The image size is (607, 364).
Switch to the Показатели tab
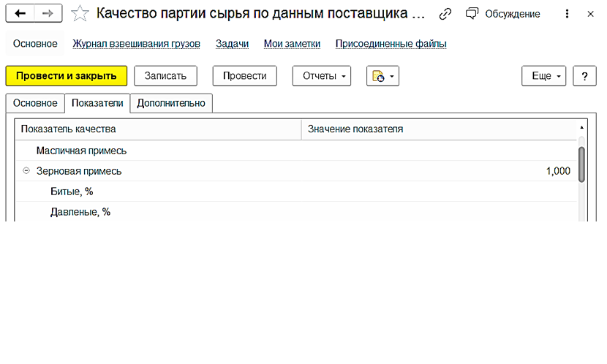click(97, 103)
